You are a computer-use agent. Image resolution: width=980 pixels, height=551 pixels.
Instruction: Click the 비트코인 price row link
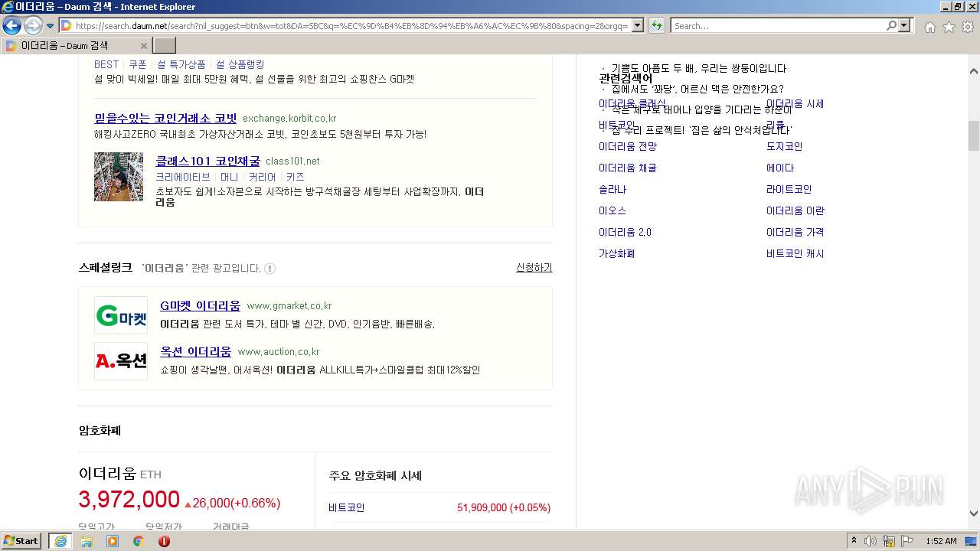[x=347, y=507]
